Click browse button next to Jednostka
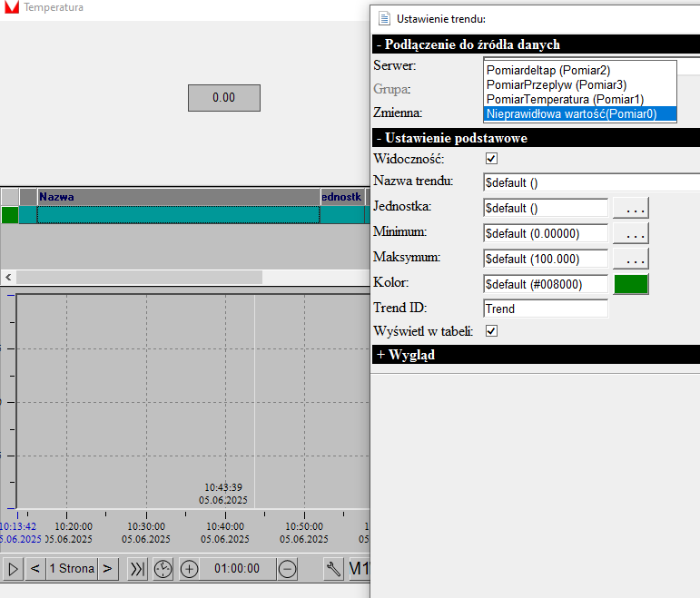This screenshot has height=598, width=700. 631,208
